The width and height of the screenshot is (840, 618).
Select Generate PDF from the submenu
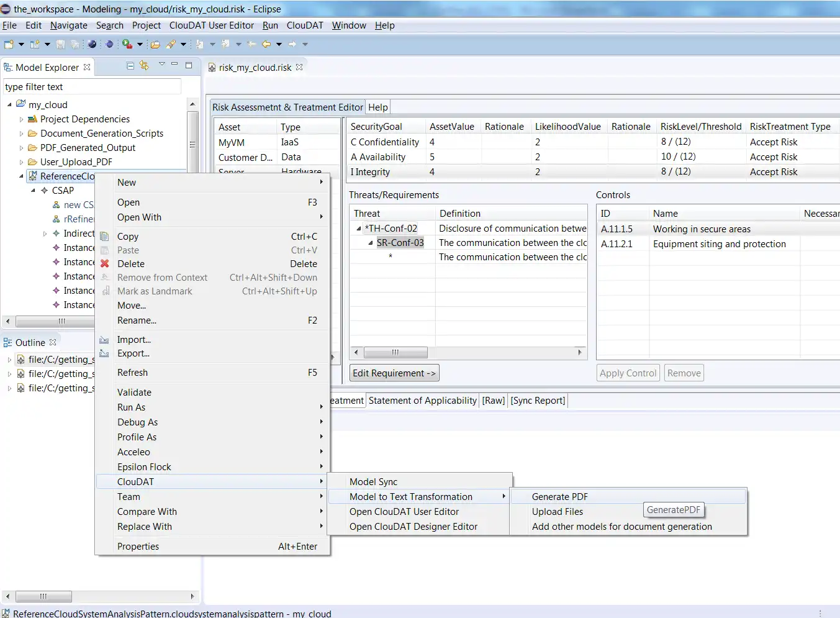(x=559, y=496)
